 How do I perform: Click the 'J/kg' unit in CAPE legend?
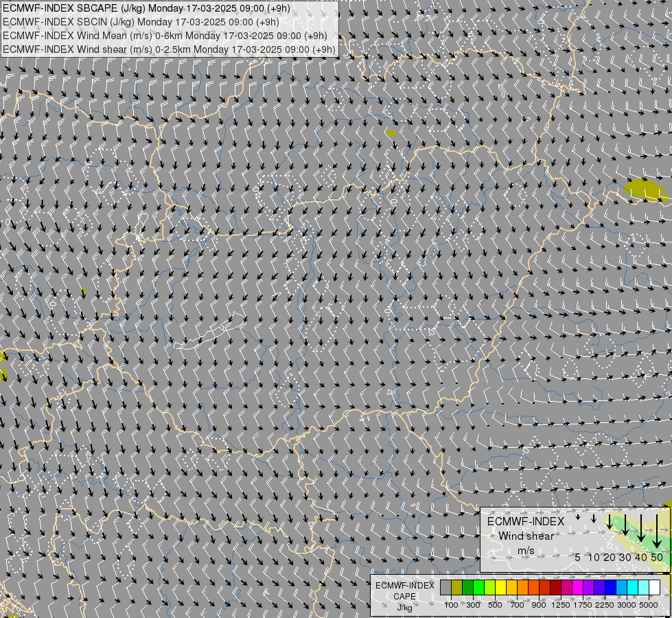pos(404,608)
